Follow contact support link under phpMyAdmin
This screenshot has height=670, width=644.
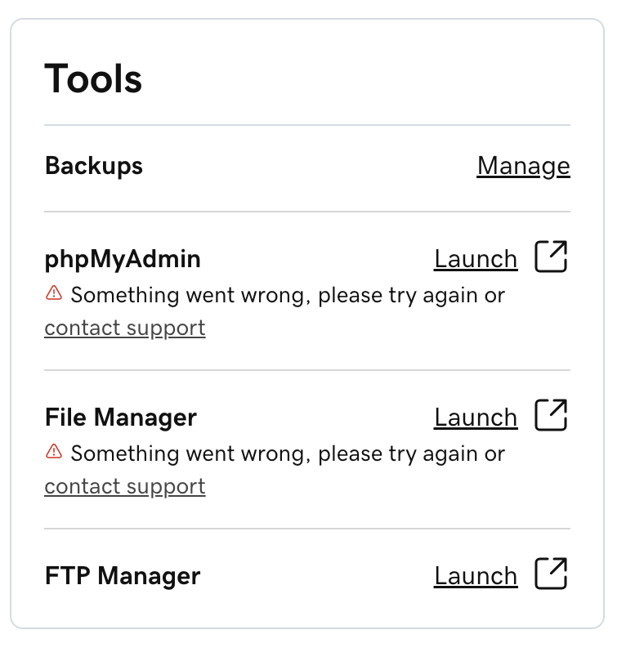tap(125, 328)
